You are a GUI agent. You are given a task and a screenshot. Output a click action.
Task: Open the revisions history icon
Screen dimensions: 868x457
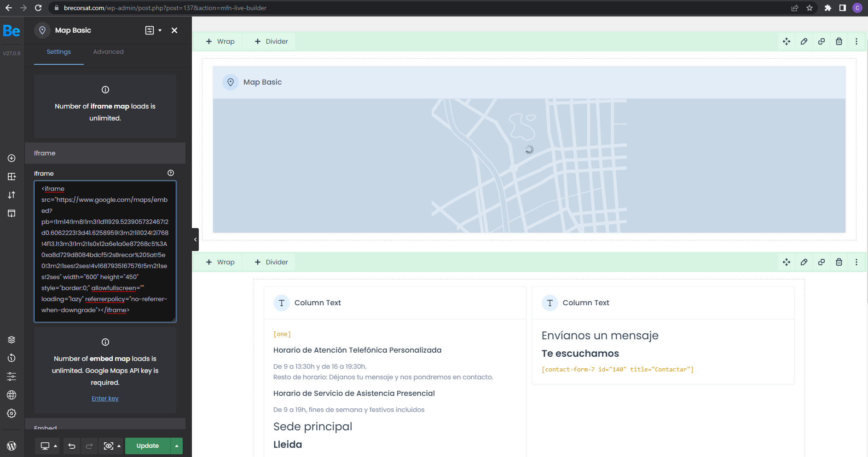(12, 358)
